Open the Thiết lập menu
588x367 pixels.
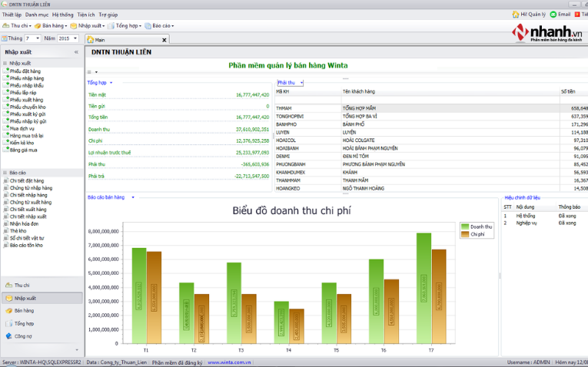[x=12, y=15]
